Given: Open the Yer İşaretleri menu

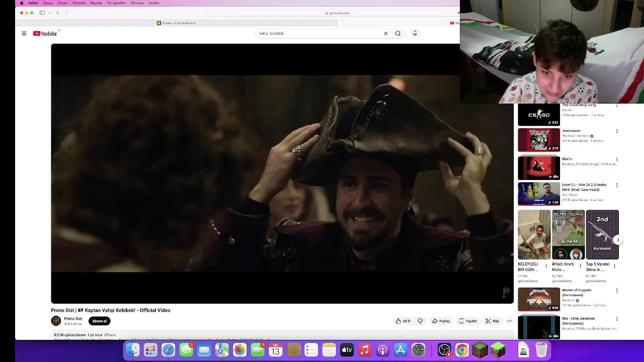Looking at the screenshot, I should tap(116, 3).
